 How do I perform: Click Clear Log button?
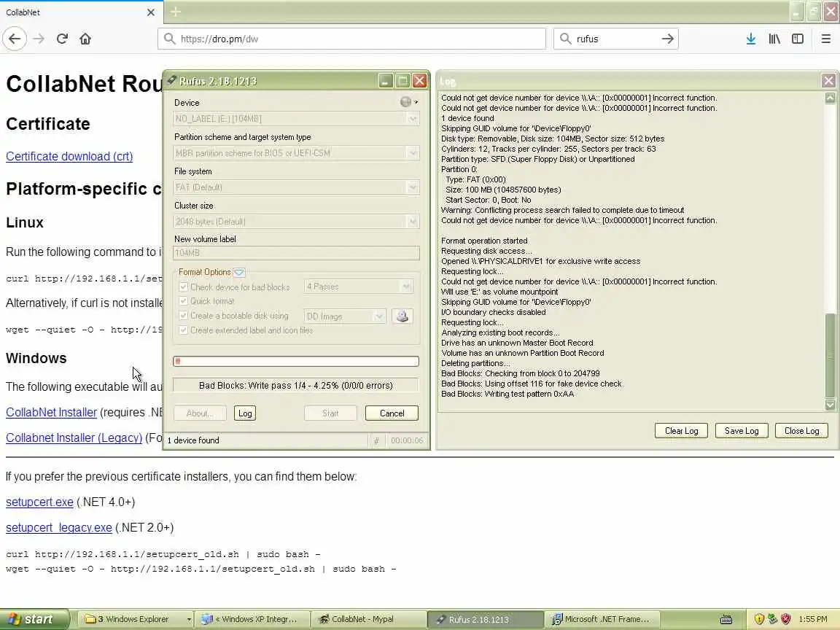(681, 431)
